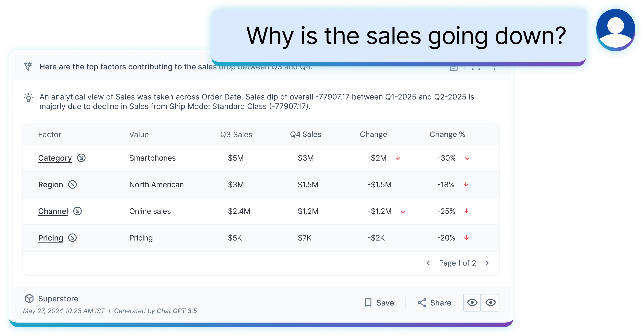The height and width of the screenshot is (336, 644).
Task: Click the Q3 Sales column header
Action: coord(236,134)
